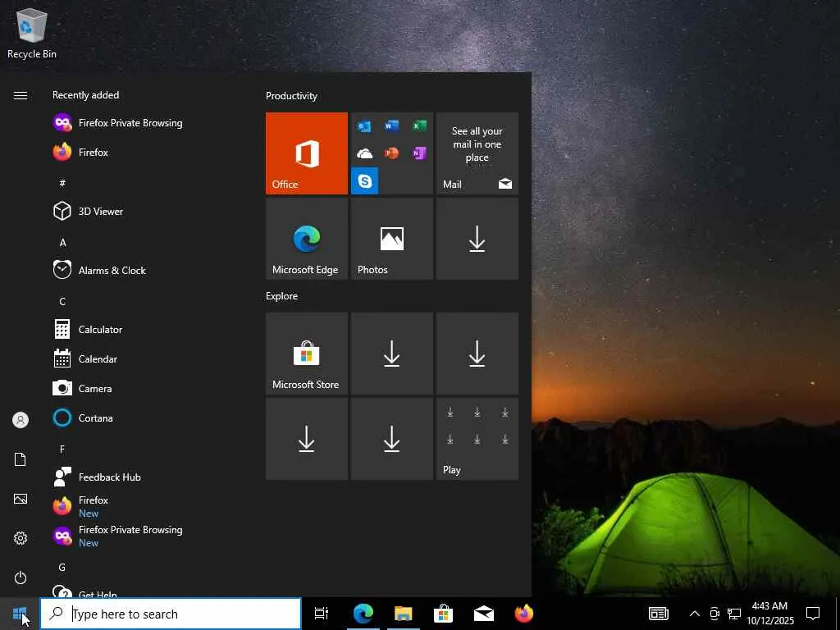Open Pictures from Start sidebar

(21, 500)
